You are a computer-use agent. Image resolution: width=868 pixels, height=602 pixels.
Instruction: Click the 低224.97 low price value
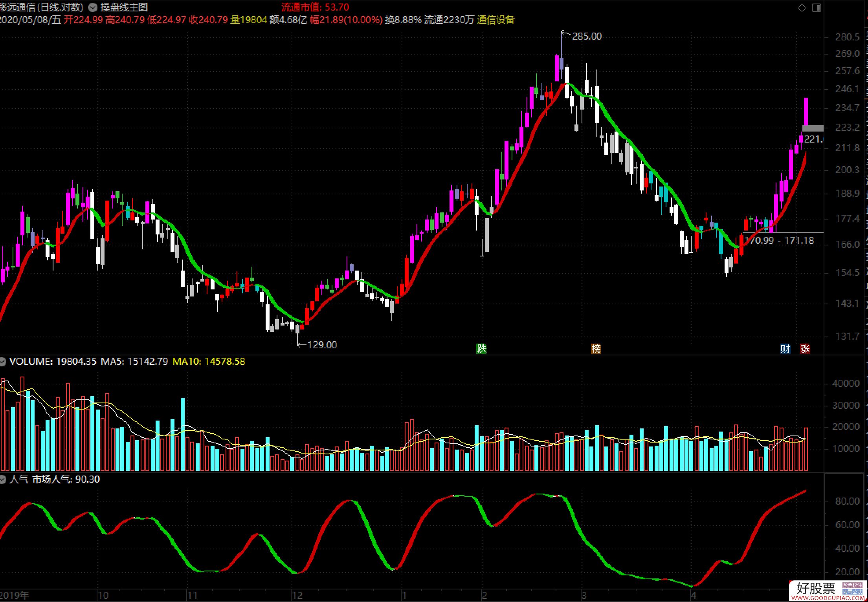(167, 20)
